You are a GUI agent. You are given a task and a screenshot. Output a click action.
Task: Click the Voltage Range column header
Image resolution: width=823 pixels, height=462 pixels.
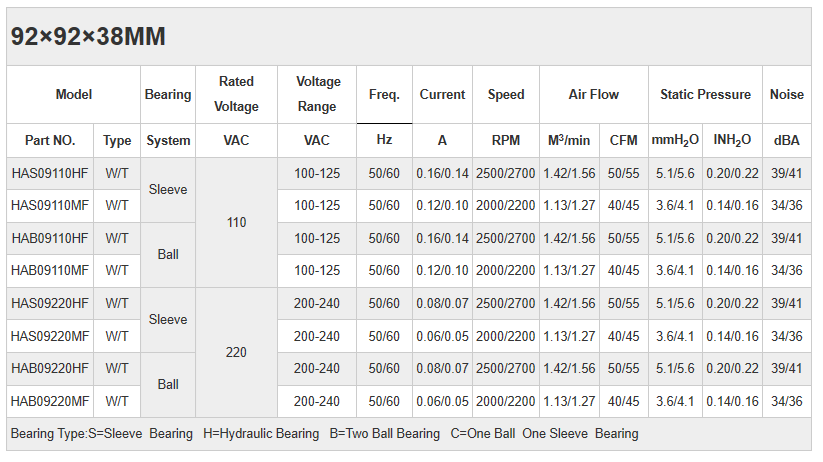(317, 95)
